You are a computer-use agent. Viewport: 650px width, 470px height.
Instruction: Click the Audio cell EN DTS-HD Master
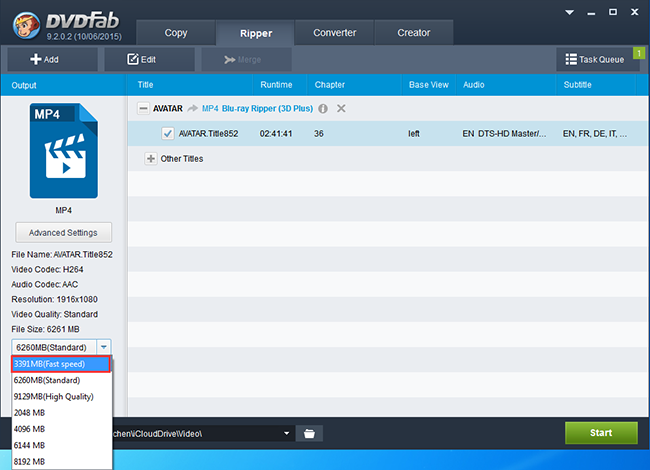(x=504, y=133)
